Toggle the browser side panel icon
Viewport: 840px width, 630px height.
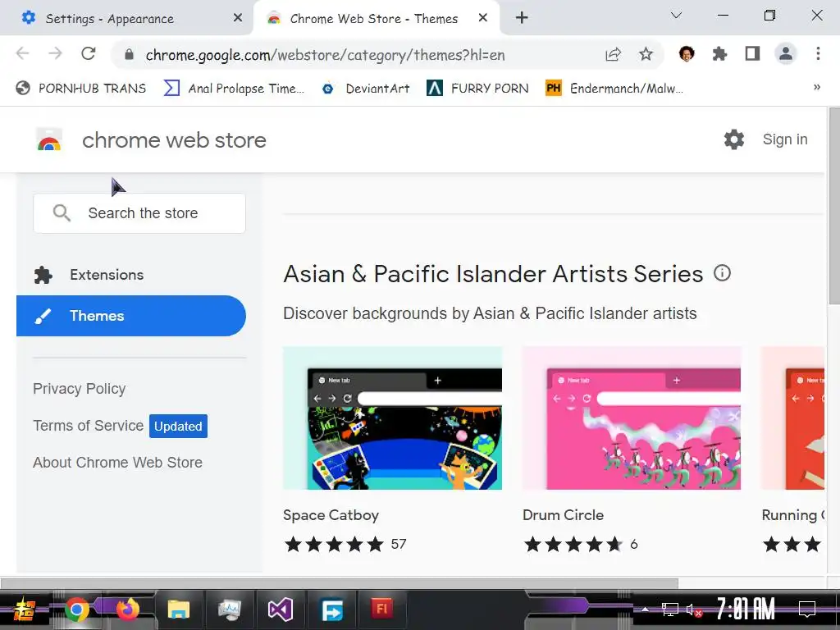[x=753, y=53]
